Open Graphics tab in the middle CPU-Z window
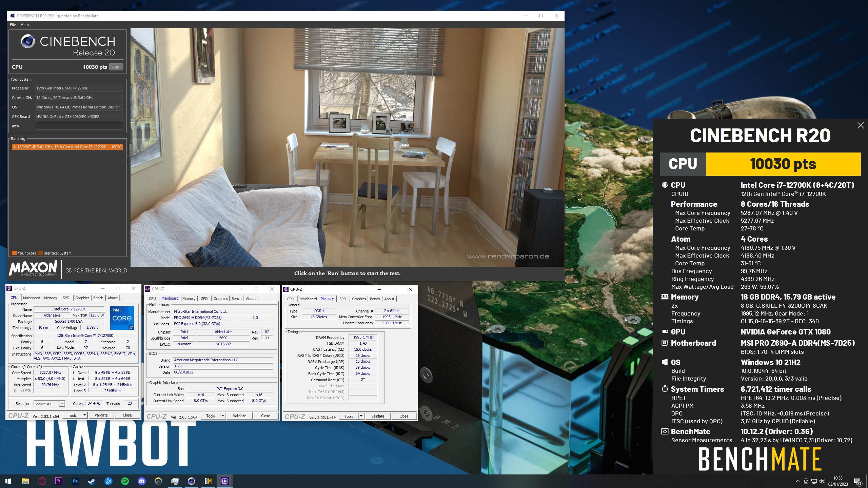868x488 pixels. (221, 299)
